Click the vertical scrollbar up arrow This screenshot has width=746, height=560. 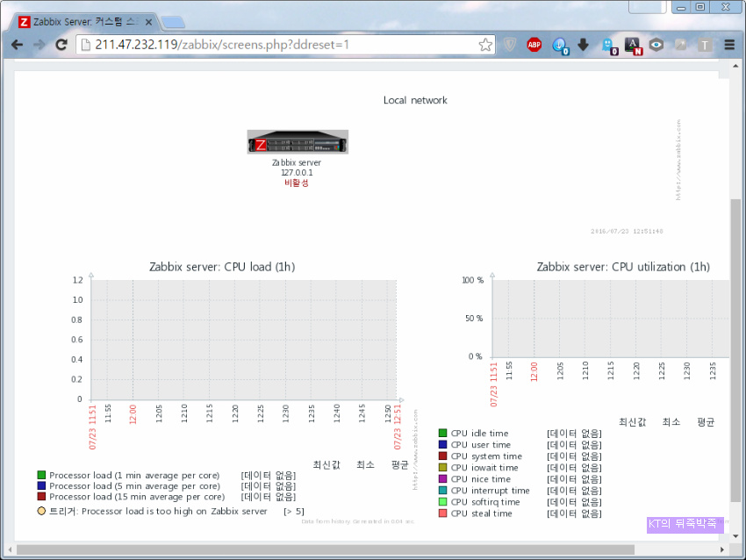tap(735, 66)
